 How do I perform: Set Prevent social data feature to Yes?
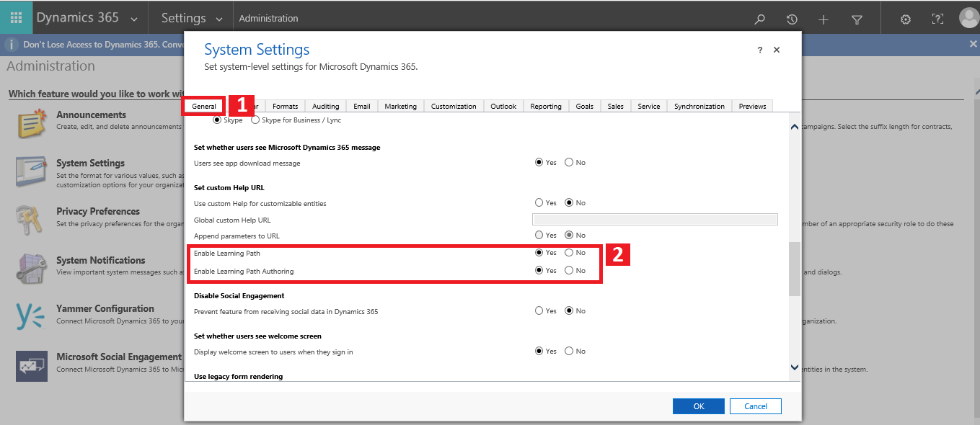539,311
